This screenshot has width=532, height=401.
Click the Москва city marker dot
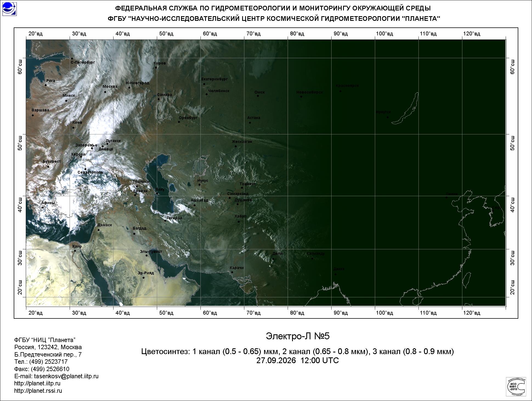105,92
